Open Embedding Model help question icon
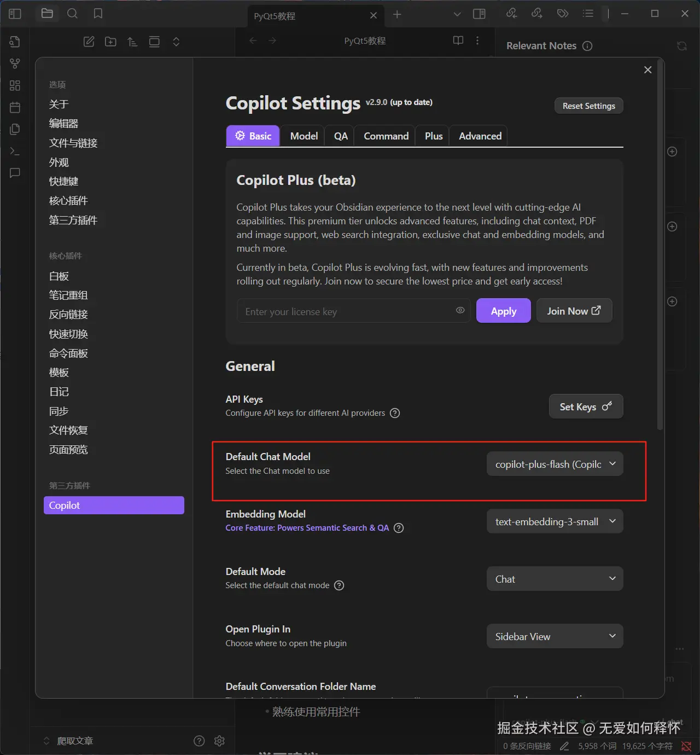This screenshot has height=755, width=700. click(399, 528)
